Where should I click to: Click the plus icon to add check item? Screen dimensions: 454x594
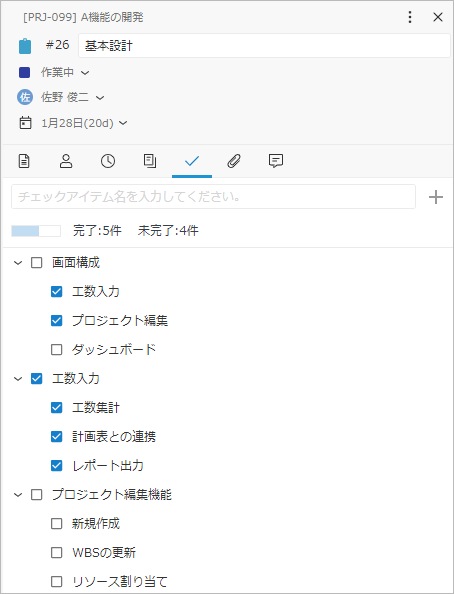(436, 197)
